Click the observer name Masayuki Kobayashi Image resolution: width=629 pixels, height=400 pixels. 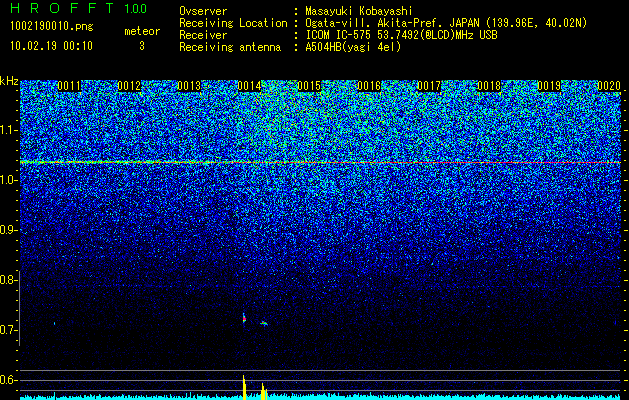pyautogui.click(x=359, y=11)
